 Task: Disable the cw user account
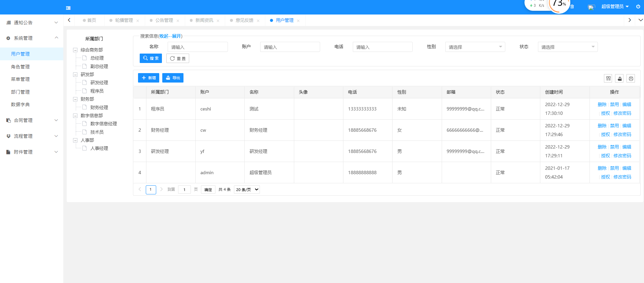[614, 126]
